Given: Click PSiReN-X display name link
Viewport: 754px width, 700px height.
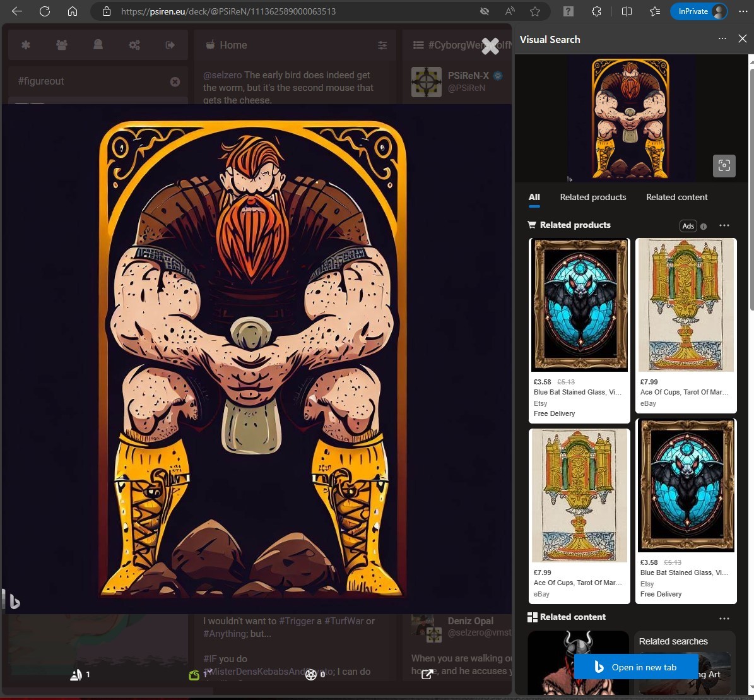Looking at the screenshot, I should click(x=468, y=76).
